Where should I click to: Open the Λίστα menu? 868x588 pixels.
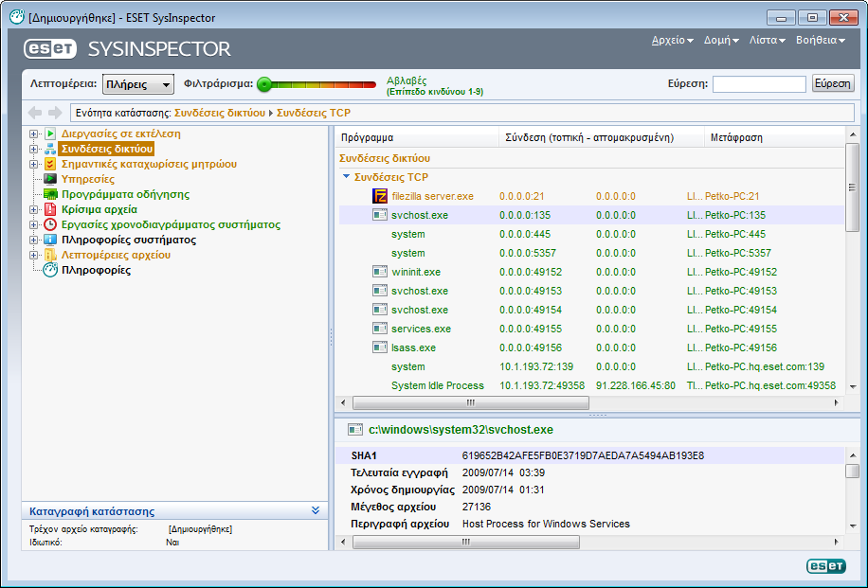coord(767,40)
